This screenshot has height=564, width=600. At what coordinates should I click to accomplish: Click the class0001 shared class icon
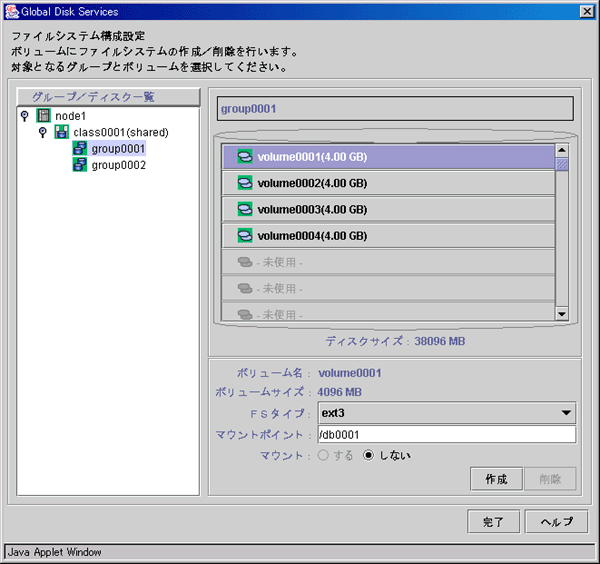pyautogui.click(x=62, y=132)
